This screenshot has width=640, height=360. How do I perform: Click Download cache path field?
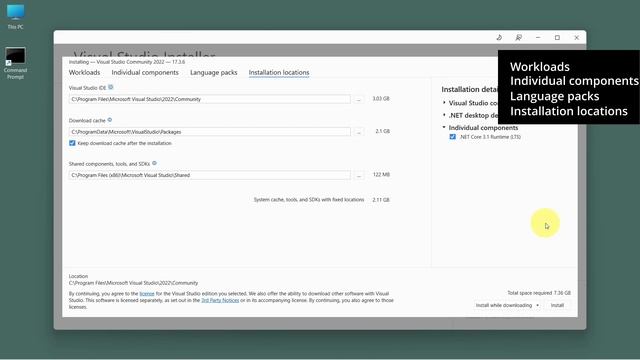[x=209, y=132]
